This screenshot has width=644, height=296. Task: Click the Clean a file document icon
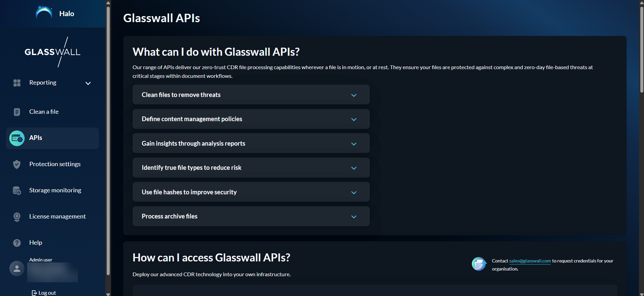tap(17, 112)
